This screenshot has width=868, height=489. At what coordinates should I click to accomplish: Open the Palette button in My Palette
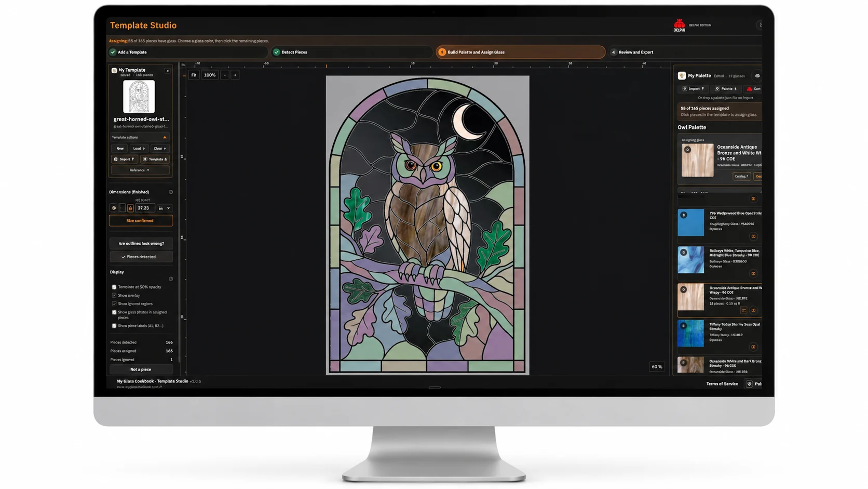coord(726,89)
